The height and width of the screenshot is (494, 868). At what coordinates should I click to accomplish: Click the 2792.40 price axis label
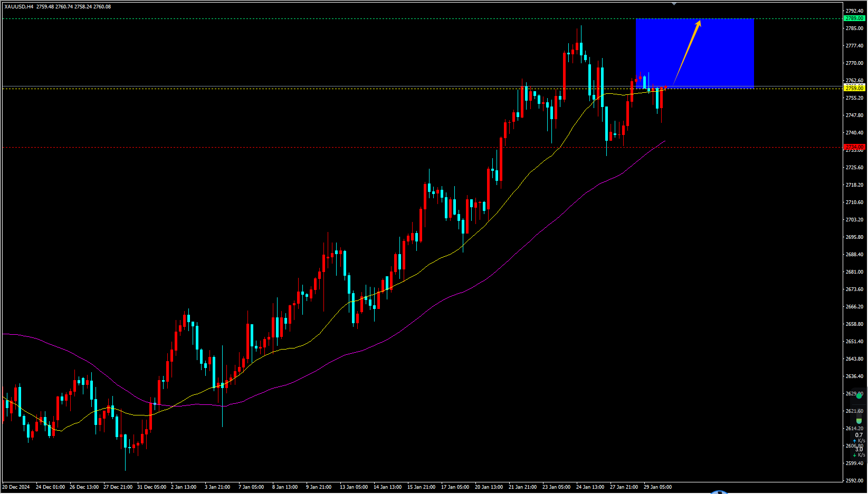[x=854, y=11]
